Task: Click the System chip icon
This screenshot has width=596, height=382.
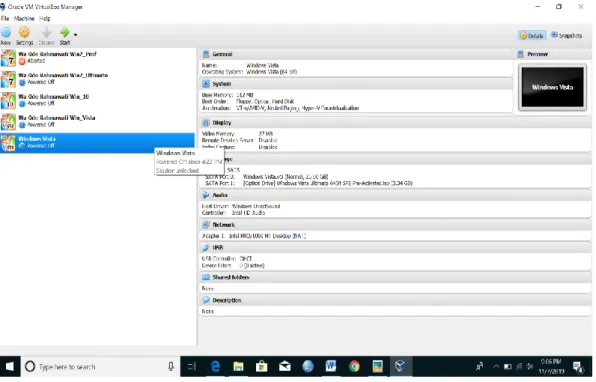Action: [206, 84]
